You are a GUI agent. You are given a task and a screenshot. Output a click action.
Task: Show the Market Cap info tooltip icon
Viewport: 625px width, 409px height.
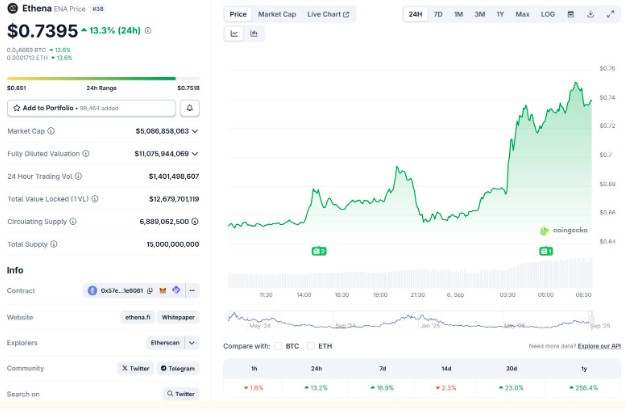pyautogui.click(x=51, y=131)
